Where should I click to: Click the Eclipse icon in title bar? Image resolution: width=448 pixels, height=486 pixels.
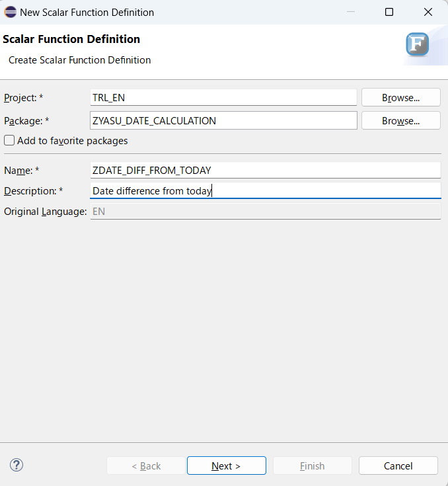click(x=10, y=12)
